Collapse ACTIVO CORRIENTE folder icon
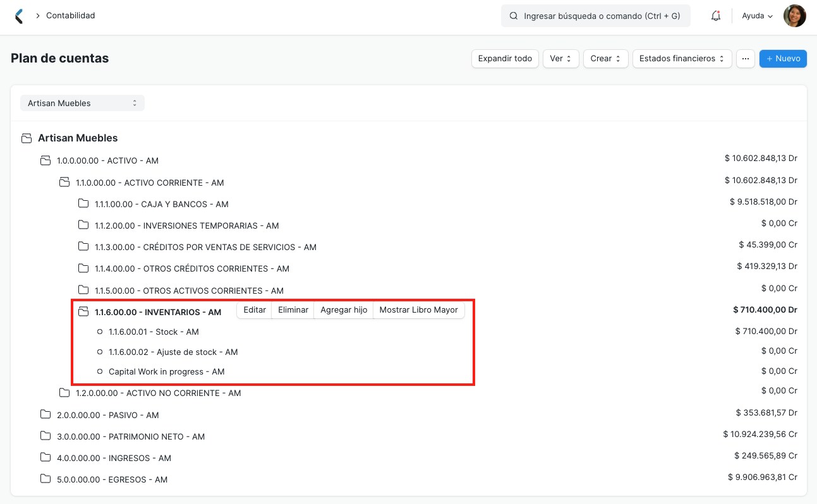Image resolution: width=817 pixels, height=504 pixels. click(x=64, y=183)
